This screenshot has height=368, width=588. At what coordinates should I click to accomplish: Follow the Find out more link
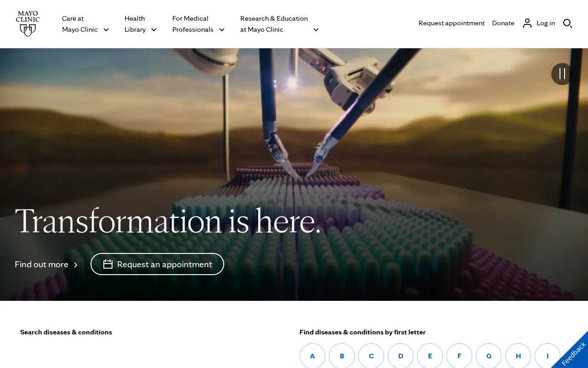pyautogui.click(x=46, y=264)
